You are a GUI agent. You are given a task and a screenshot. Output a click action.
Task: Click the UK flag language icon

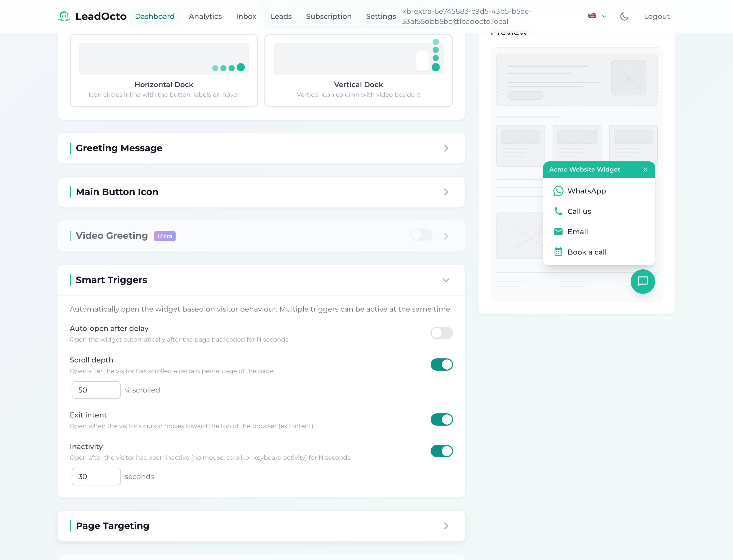(x=592, y=16)
